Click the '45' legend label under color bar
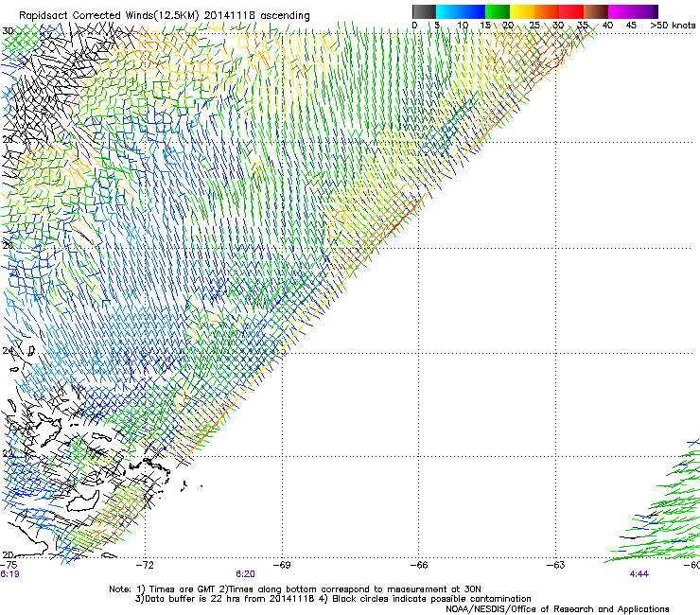This screenshot has width=700, height=615. point(631,25)
